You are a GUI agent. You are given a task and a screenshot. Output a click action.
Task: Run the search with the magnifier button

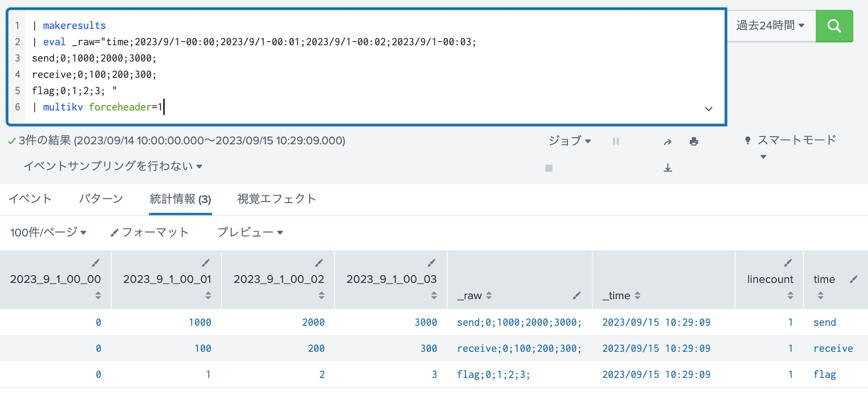pos(834,26)
